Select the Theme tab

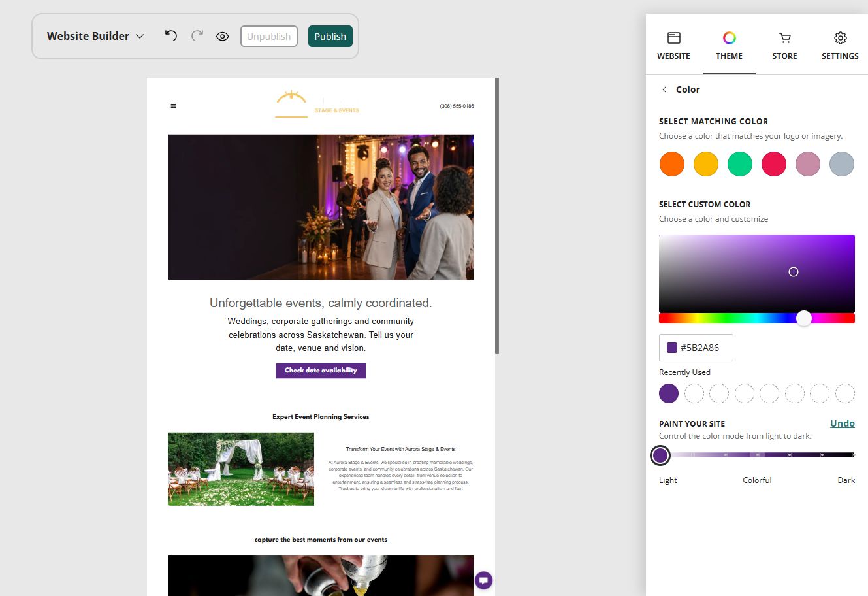tap(729, 46)
